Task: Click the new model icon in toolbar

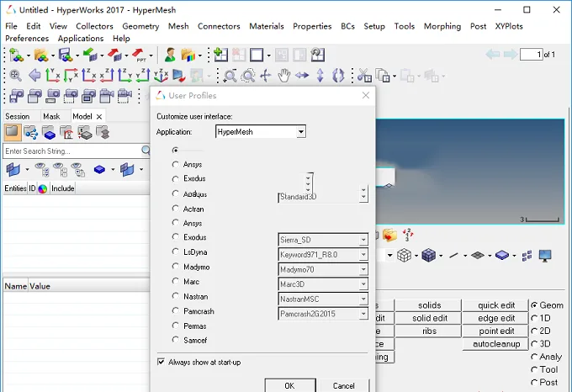Action: pyautogui.click(x=17, y=55)
